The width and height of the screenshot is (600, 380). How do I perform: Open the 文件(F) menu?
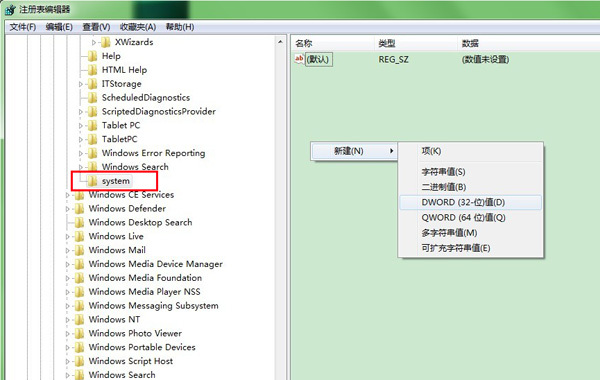[23, 27]
